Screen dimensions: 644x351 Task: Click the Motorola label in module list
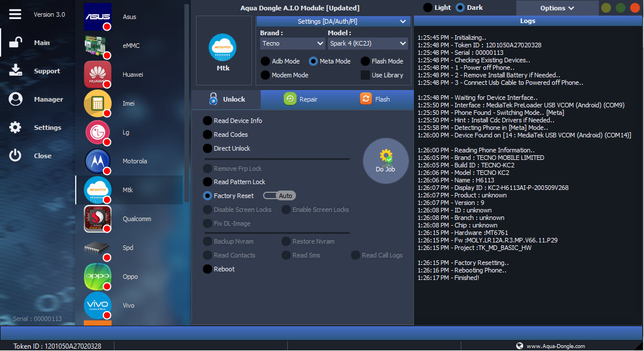135,161
